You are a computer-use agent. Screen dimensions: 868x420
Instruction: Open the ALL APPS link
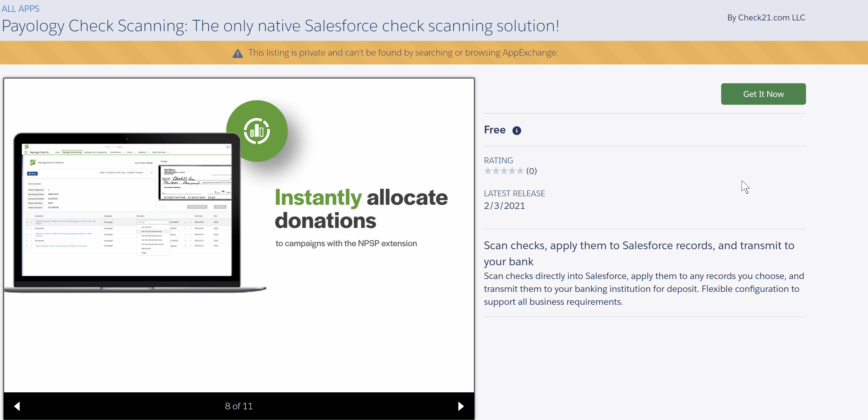click(21, 9)
